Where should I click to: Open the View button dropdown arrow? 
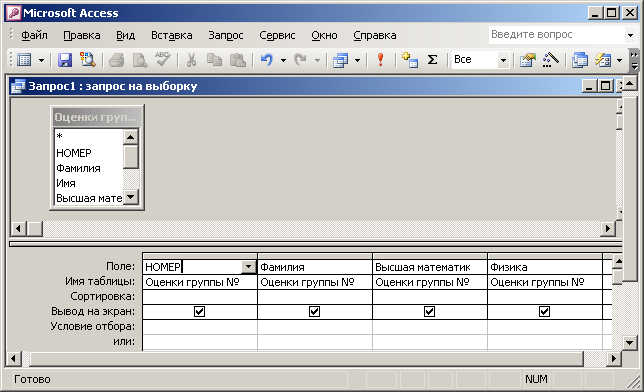click(41, 60)
